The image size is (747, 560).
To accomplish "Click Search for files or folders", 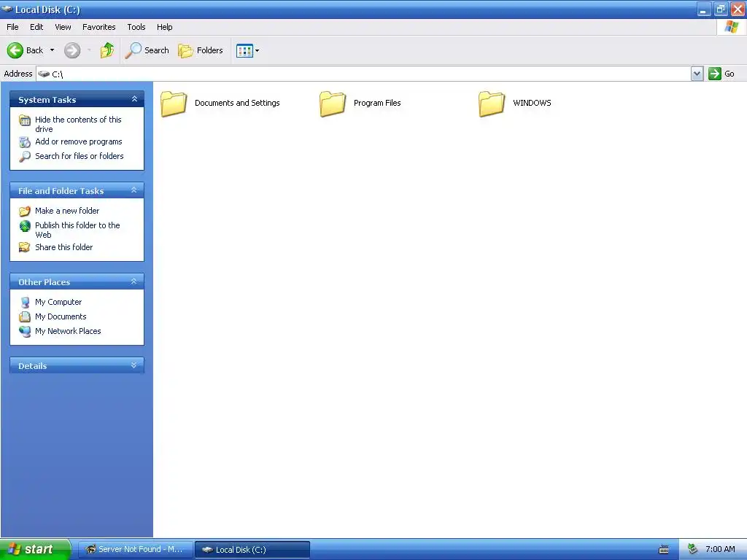I will (x=79, y=156).
